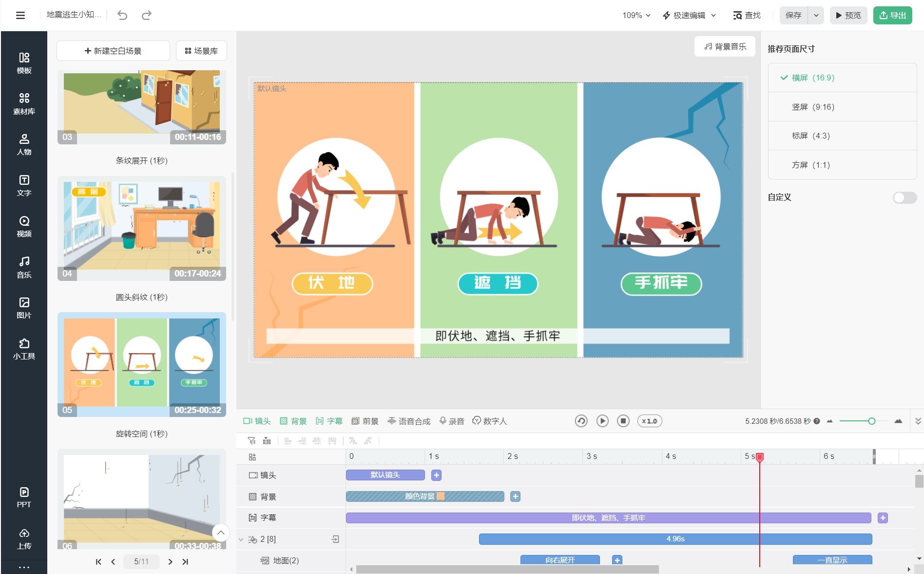Select scene 03 thumbnail
This screenshot has height=574, width=924.
[x=142, y=106]
